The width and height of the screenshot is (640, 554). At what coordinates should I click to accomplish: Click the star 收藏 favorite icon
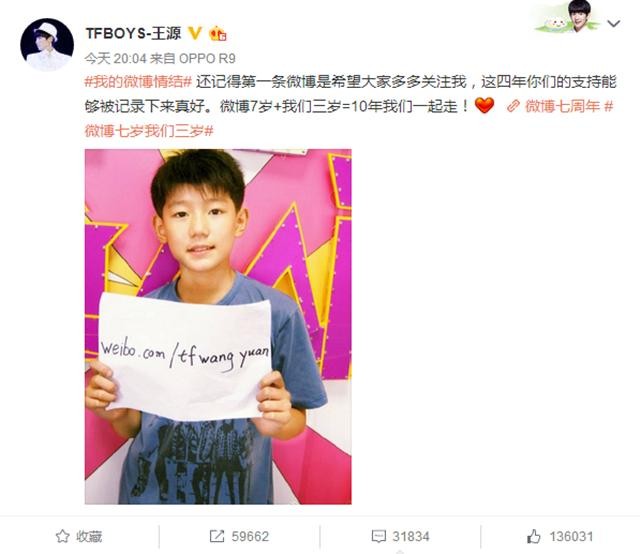pyautogui.click(x=62, y=536)
